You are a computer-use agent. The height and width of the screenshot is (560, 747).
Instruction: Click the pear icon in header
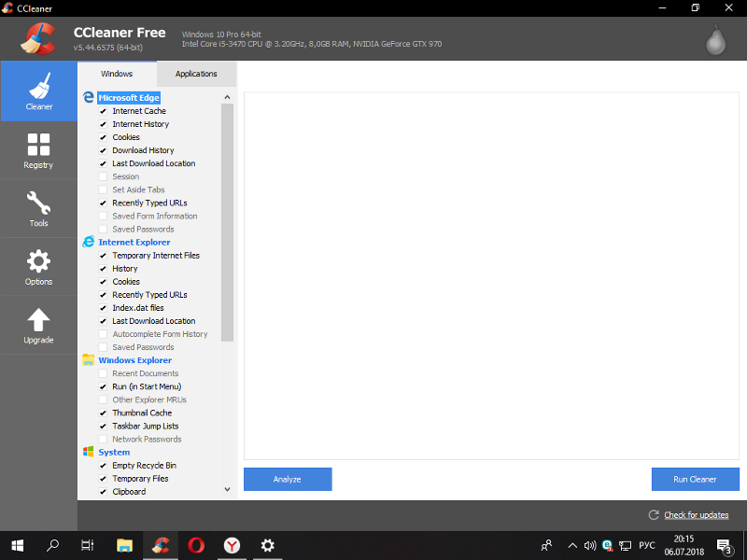(715, 40)
